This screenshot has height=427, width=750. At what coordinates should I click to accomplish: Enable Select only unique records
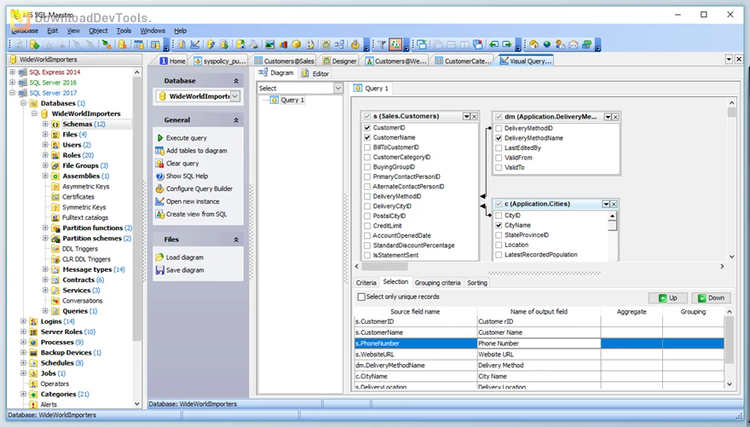[362, 297]
